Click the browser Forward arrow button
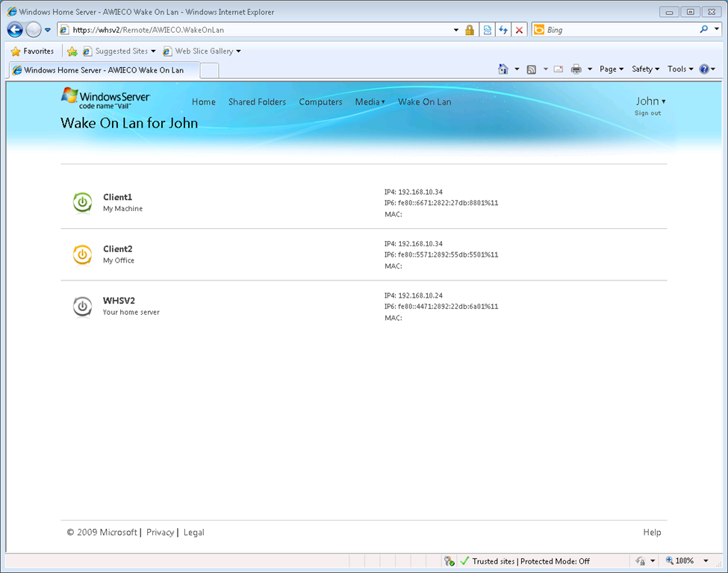Viewport: 728px width, 573px height. (x=33, y=30)
